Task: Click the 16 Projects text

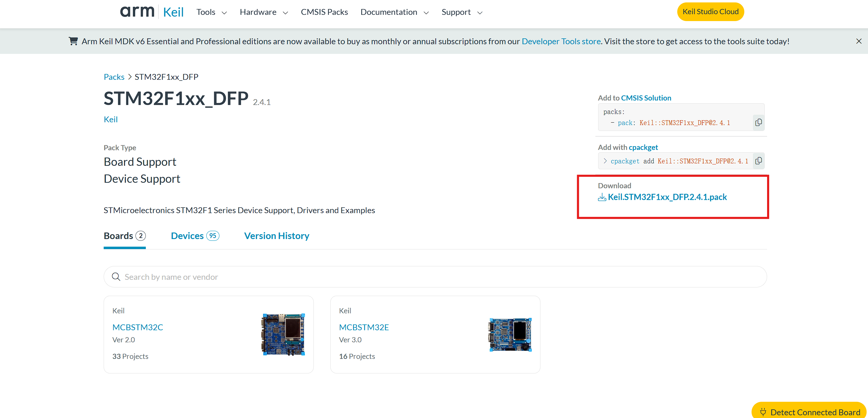Action: pyautogui.click(x=357, y=356)
